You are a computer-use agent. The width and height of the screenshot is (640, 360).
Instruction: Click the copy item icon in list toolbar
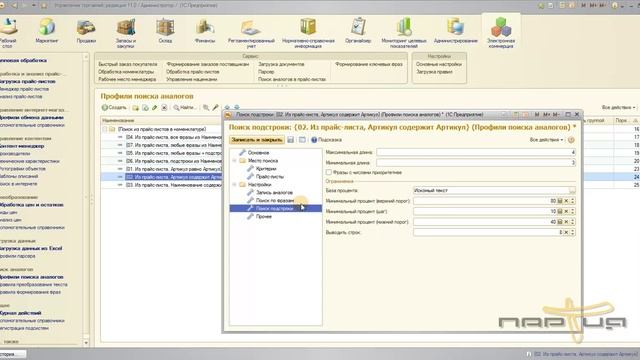[x=145, y=108]
